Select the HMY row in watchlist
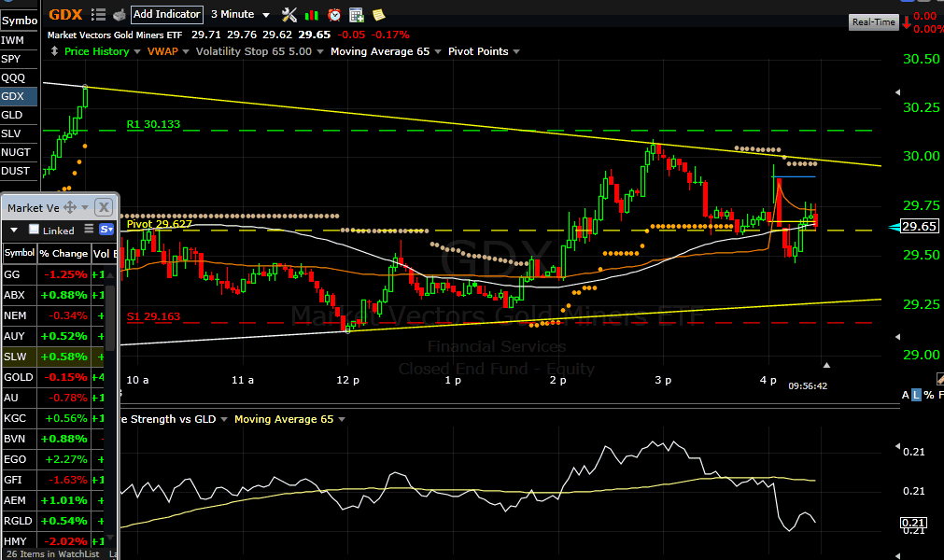The height and width of the screenshot is (560, 944). 54,540
